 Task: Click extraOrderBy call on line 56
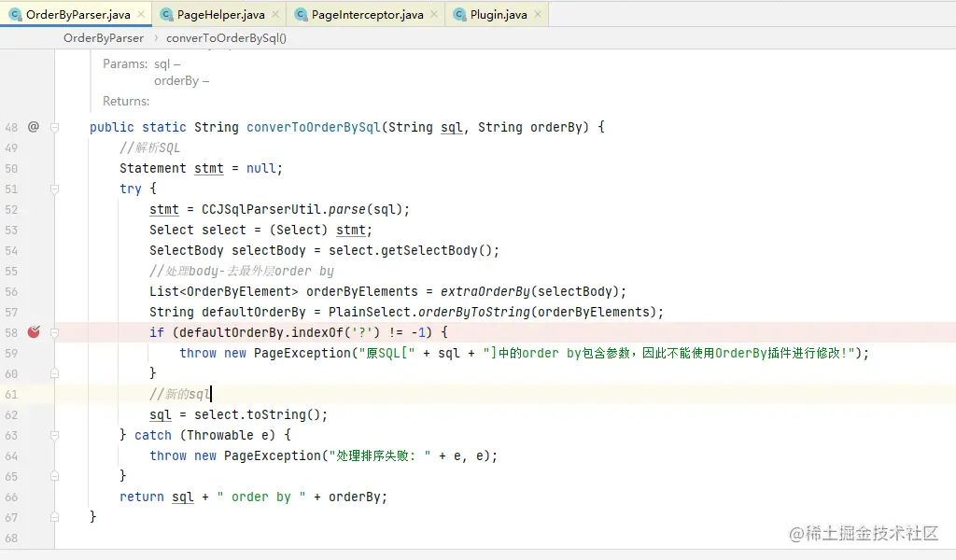pos(485,291)
